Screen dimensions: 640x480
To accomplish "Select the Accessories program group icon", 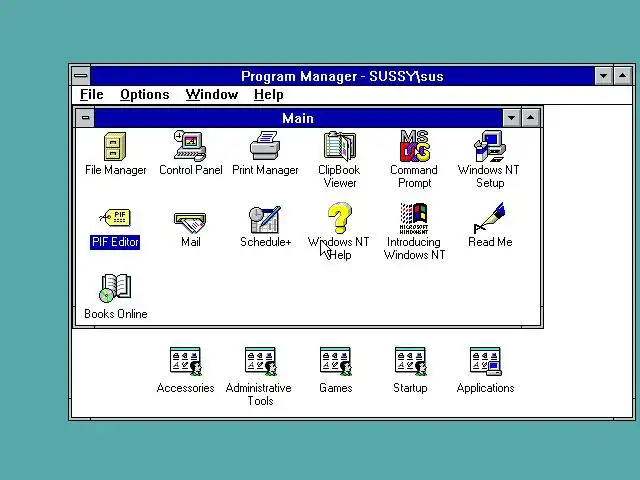I will (x=186, y=361).
